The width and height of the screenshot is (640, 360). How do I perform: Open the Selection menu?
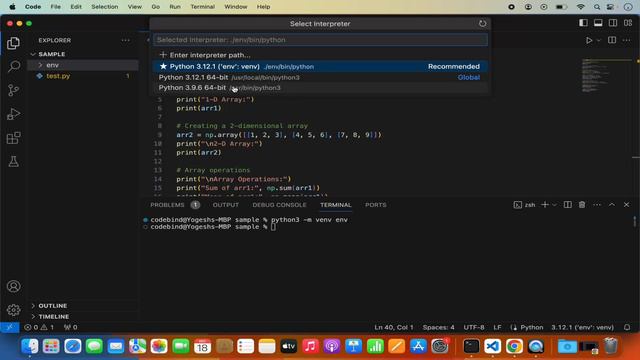(x=104, y=7)
